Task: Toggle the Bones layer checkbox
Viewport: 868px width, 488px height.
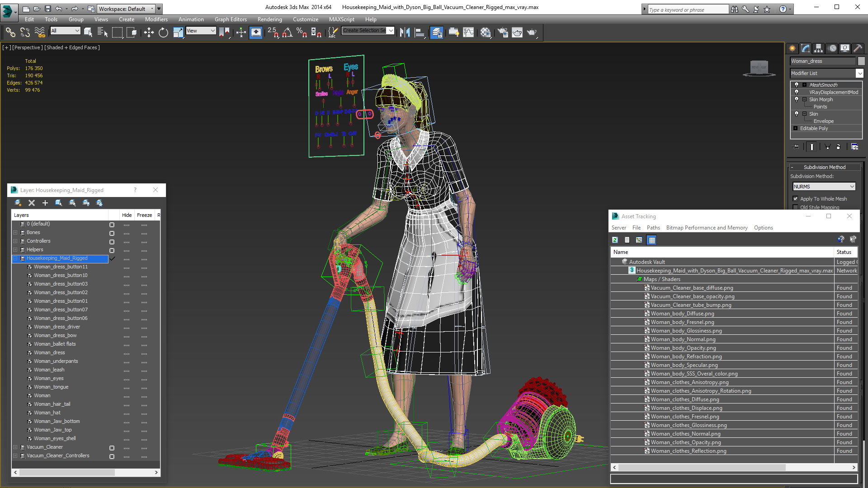Action: [112, 233]
